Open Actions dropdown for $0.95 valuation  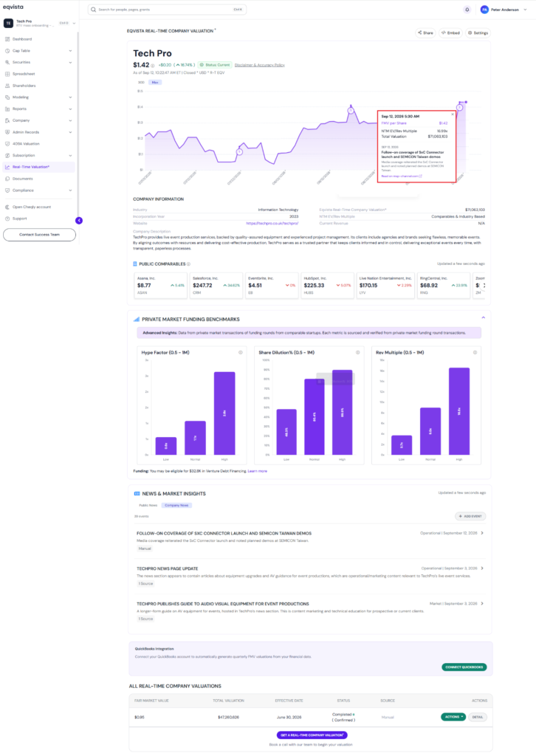[453, 717]
